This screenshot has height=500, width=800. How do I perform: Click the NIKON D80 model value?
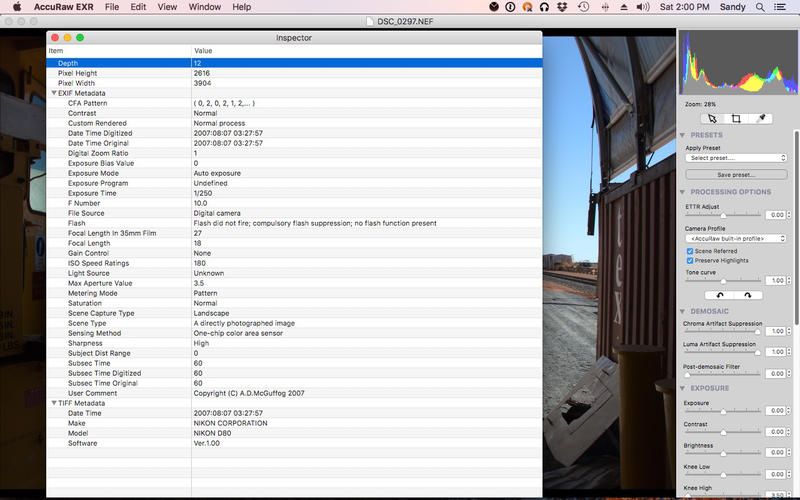click(x=212, y=433)
